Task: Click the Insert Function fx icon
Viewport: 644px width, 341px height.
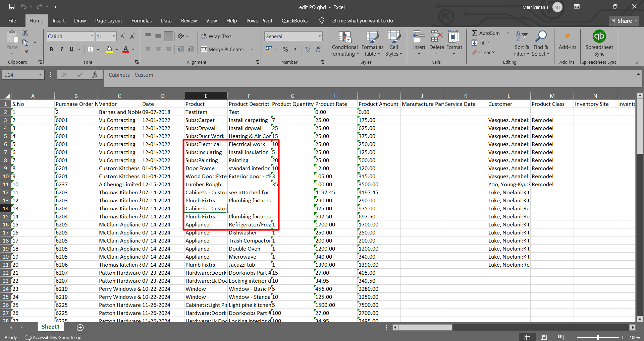Action: click(95, 75)
